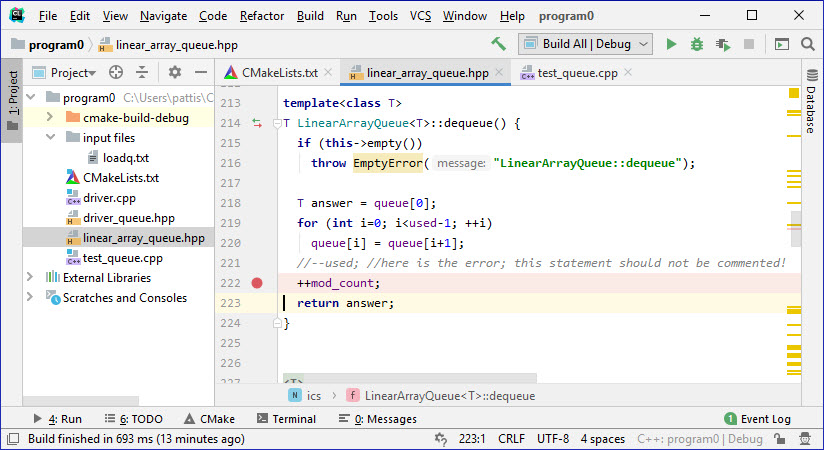Open the Refactor menu
This screenshot has width=824, height=450.
(x=262, y=16)
